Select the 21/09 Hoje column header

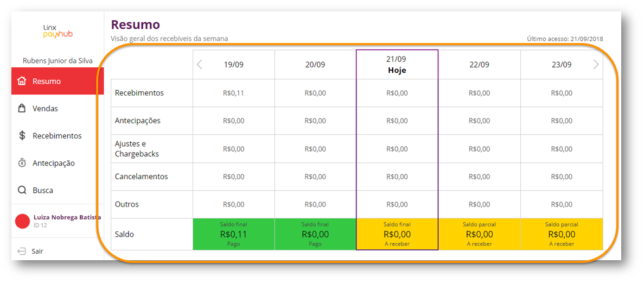pyautogui.click(x=397, y=65)
